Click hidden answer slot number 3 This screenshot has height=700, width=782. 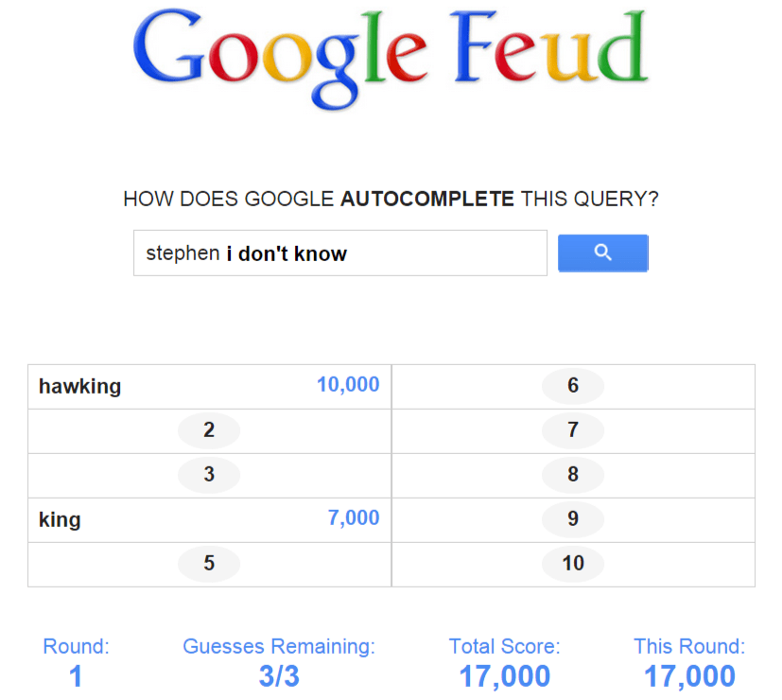point(209,475)
